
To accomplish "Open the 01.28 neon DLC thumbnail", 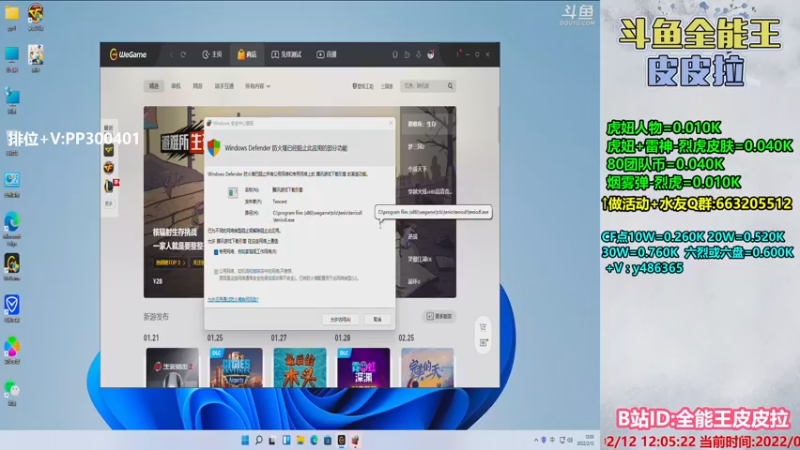I will (364, 367).
